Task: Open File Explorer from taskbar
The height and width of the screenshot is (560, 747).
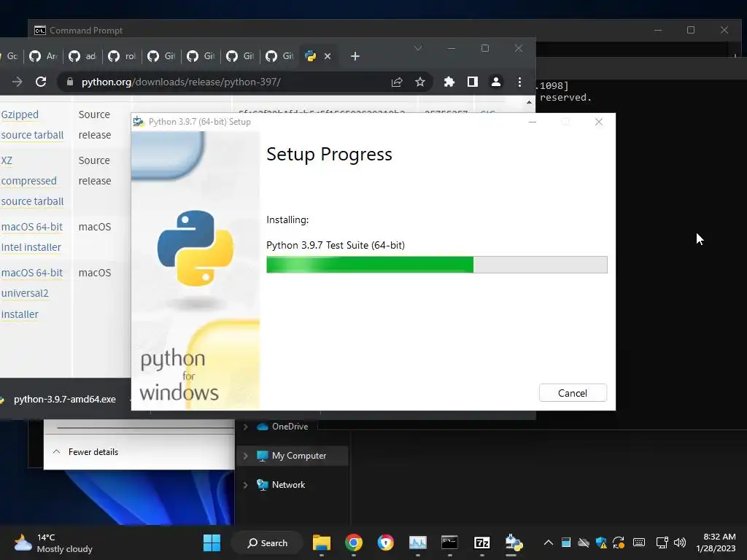Action: pos(322,542)
